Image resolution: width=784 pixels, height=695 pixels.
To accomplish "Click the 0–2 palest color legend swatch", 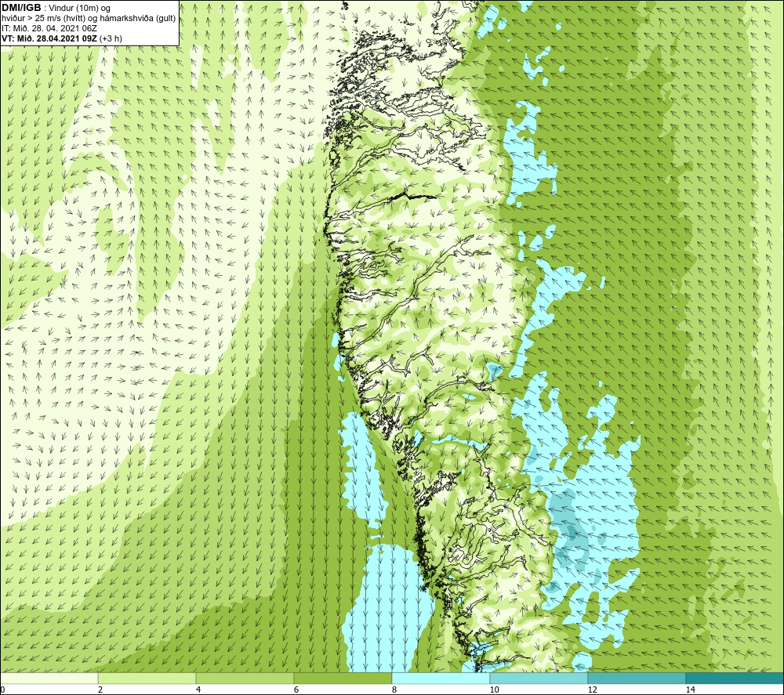I will (x=49, y=678).
